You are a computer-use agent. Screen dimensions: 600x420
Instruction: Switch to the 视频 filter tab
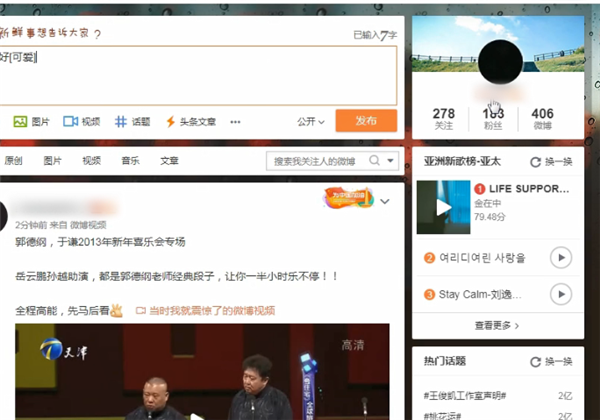[x=91, y=161]
